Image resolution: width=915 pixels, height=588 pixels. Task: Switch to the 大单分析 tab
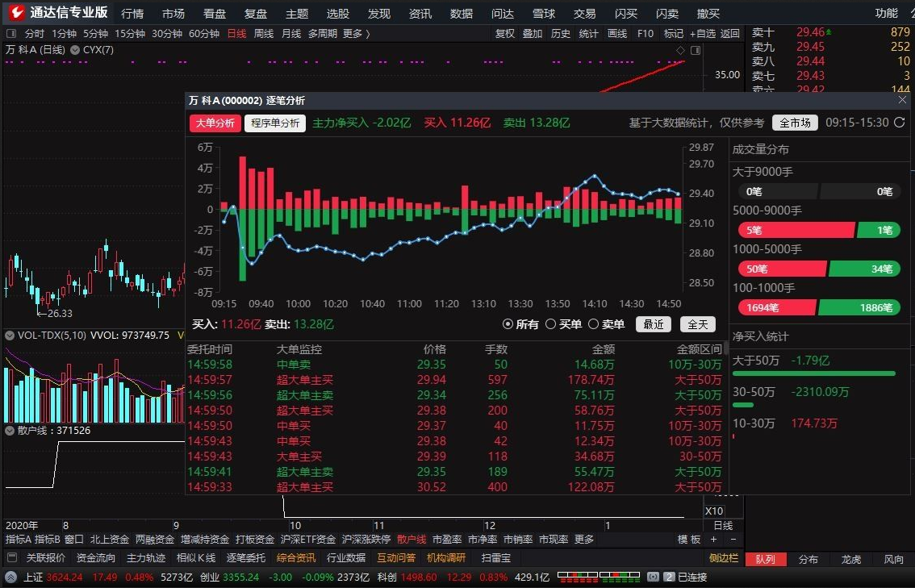pyautogui.click(x=215, y=123)
